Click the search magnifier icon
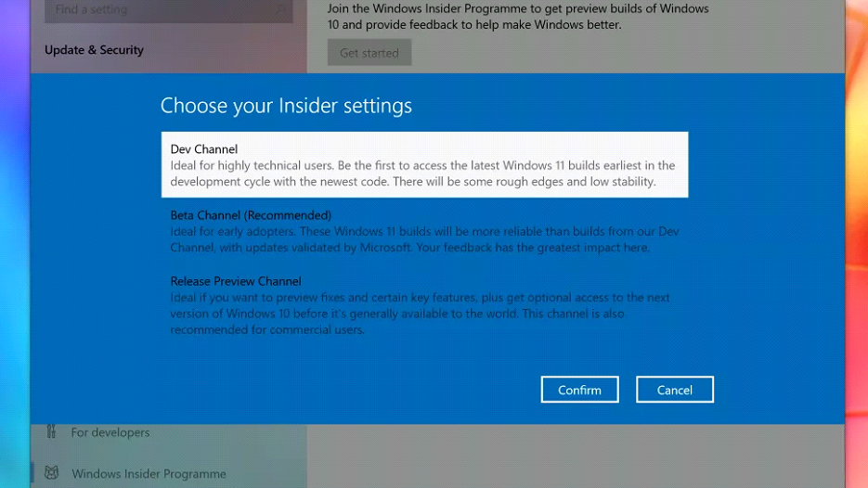This screenshot has height=488, width=868. pyautogui.click(x=281, y=9)
